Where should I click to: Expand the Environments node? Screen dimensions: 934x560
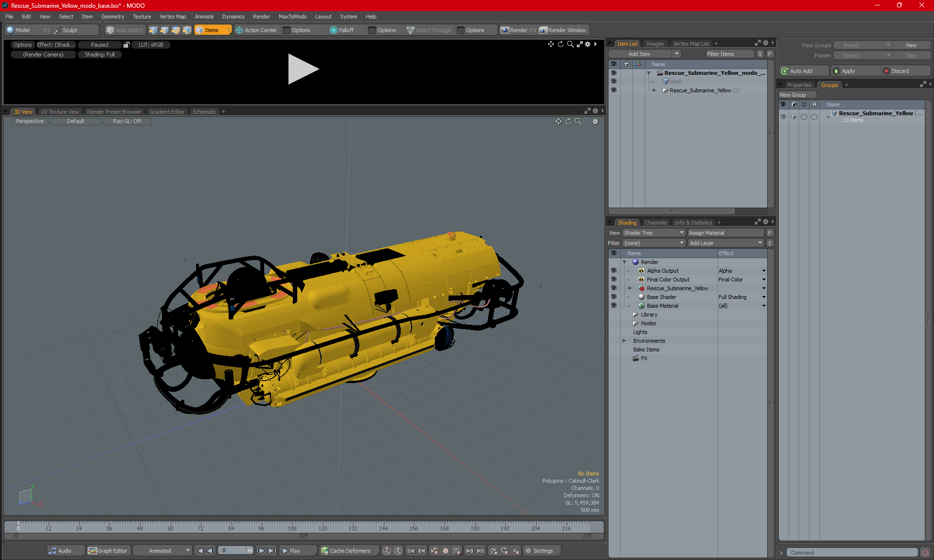[624, 341]
